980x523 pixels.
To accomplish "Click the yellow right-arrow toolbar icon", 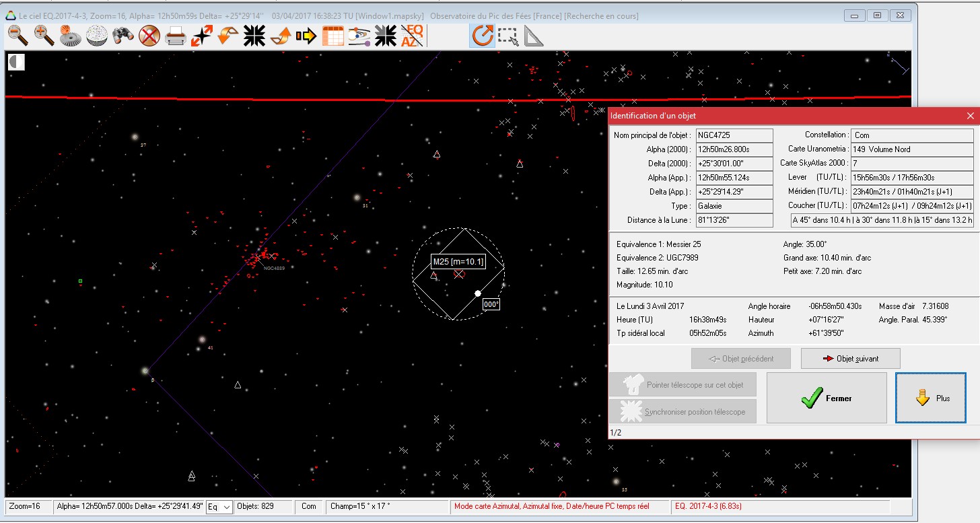I will 306,36.
